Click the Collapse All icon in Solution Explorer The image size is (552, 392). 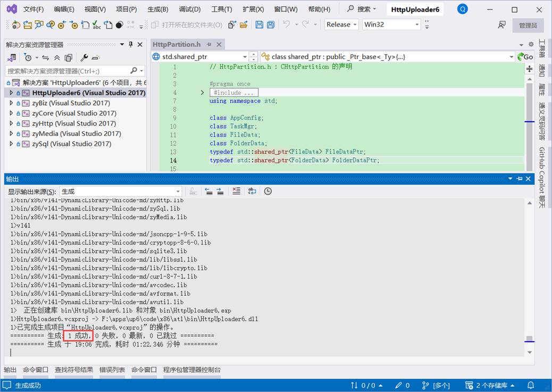point(57,58)
